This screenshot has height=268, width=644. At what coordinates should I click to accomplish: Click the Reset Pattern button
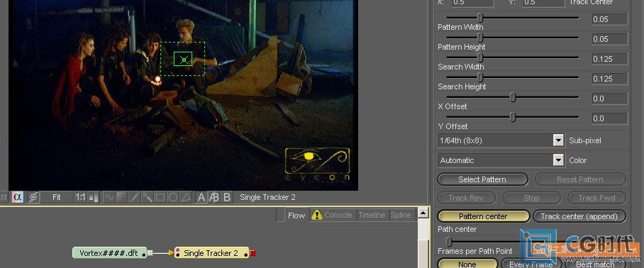(x=580, y=179)
